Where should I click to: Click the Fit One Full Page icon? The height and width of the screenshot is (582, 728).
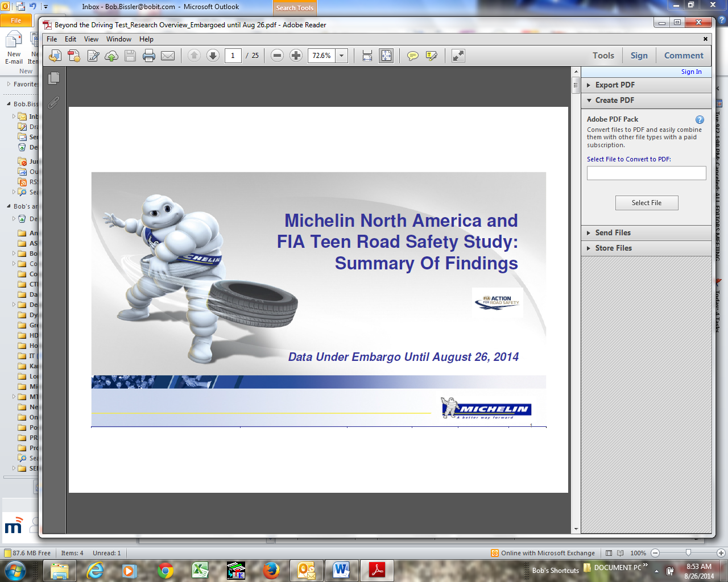point(386,55)
